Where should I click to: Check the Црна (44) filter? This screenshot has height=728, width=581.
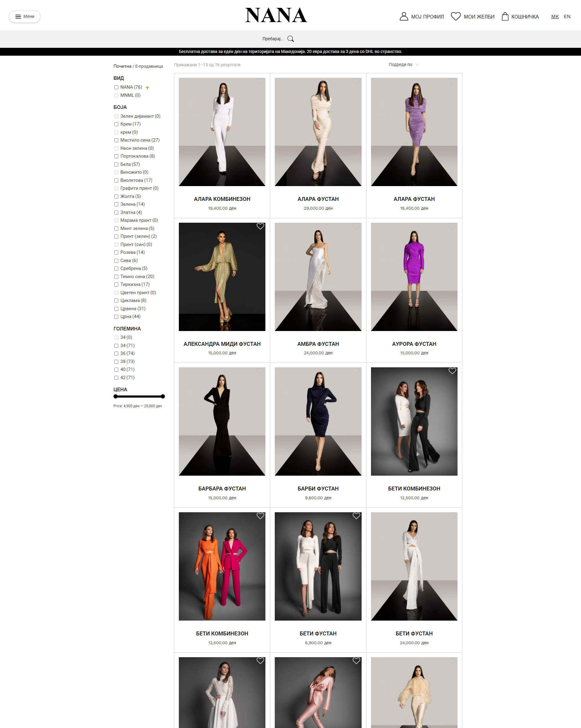116,316
